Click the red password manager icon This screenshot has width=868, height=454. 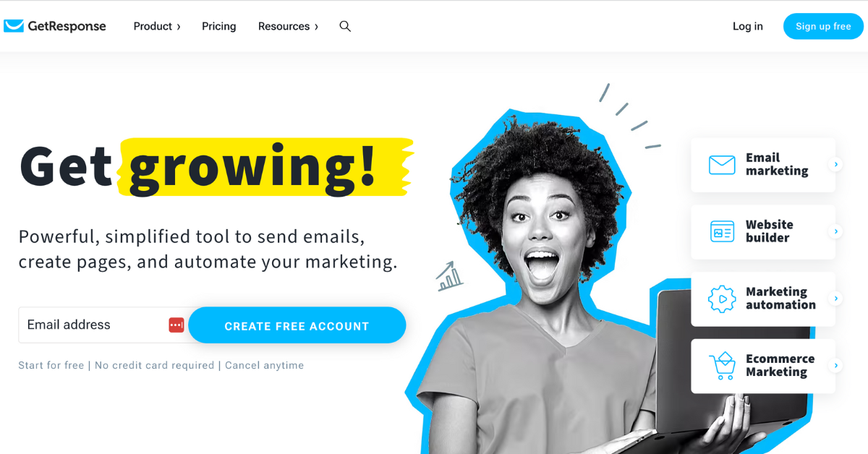(x=176, y=325)
